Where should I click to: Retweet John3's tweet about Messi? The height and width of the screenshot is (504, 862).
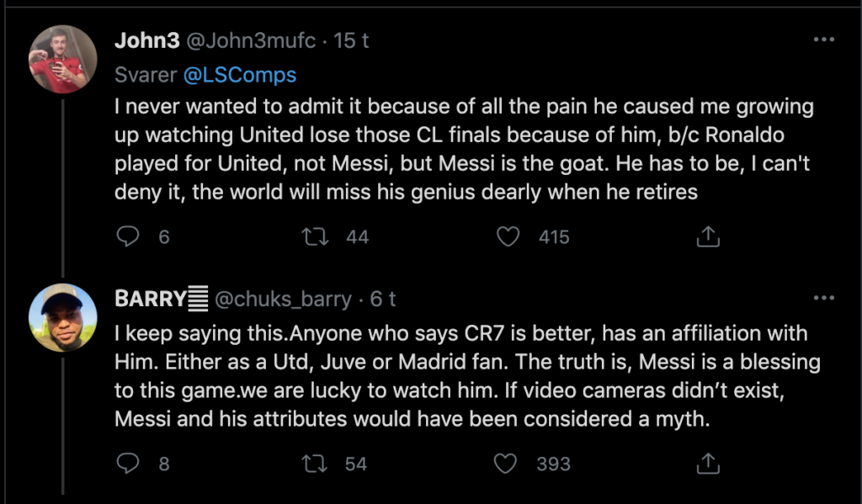click(x=317, y=237)
